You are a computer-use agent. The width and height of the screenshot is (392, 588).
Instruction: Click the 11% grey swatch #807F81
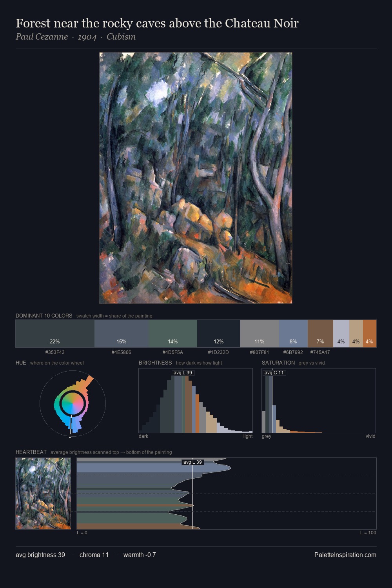point(260,334)
